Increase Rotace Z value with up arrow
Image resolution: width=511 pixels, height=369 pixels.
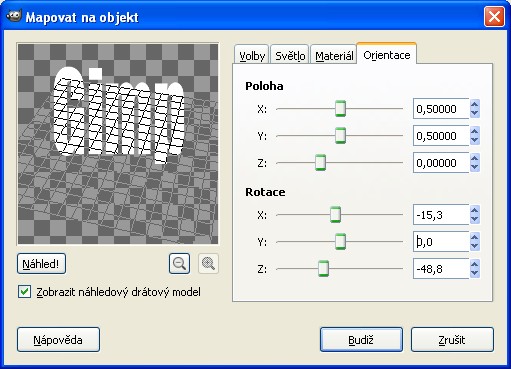[x=475, y=264]
